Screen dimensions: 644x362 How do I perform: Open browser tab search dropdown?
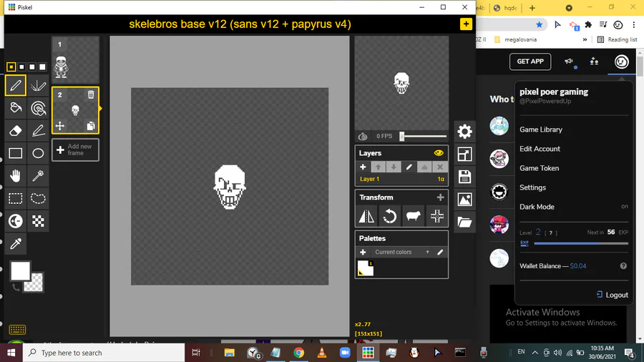point(569,8)
